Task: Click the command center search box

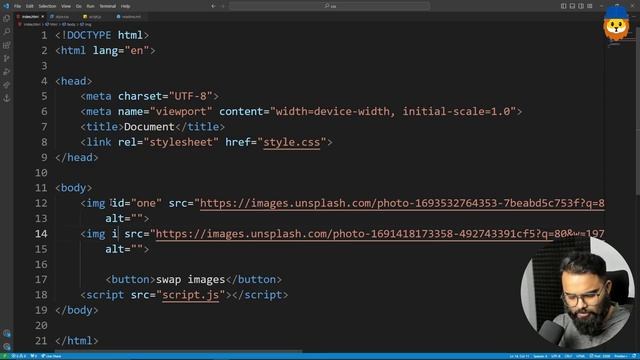Action: tap(329, 6)
